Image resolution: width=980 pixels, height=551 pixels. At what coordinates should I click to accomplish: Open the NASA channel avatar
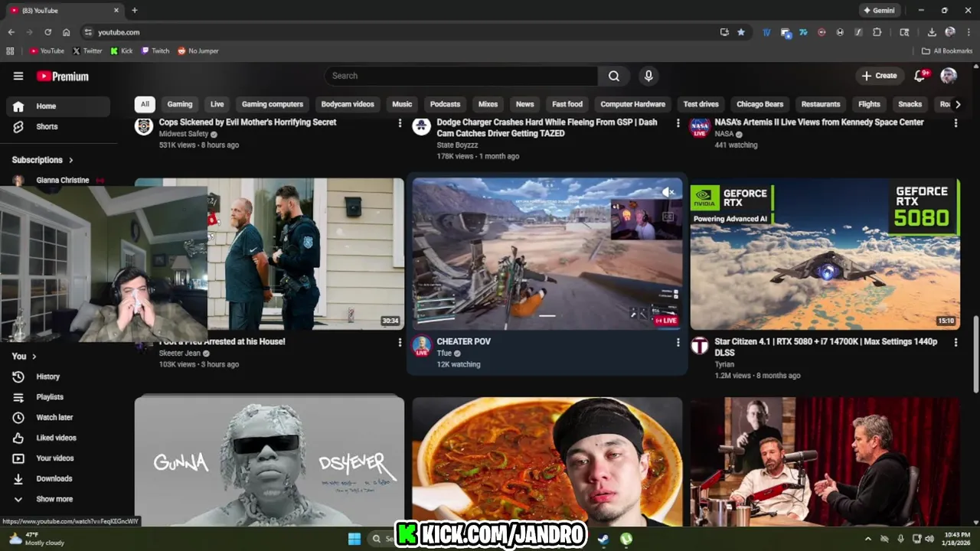pos(699,126)
